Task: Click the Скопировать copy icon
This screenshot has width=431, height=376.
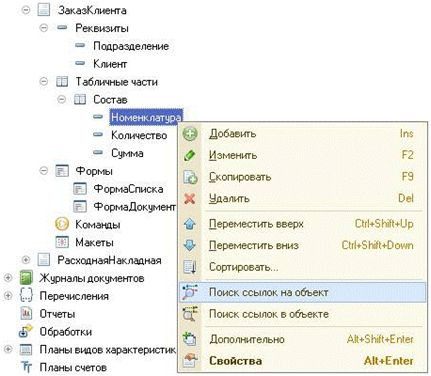Action: [190, 177]
